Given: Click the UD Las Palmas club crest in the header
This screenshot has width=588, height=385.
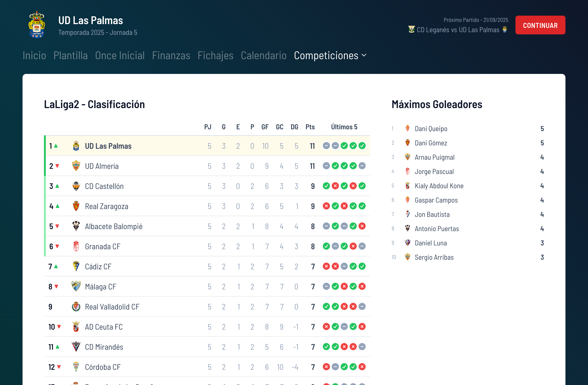Looking at the screenshot, I should pos(37,25).
